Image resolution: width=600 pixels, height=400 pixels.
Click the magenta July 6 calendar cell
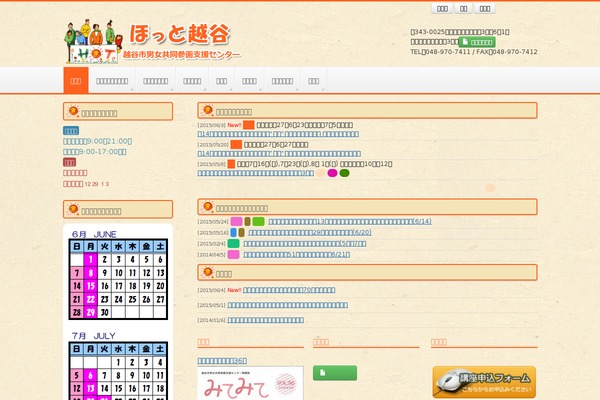click(x=91, y=376)
